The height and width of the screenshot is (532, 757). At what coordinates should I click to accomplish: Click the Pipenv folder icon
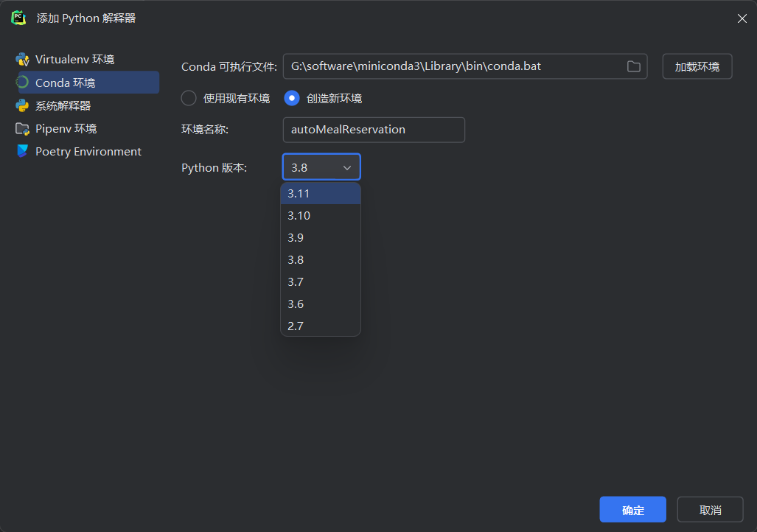(x=22, y=129)
